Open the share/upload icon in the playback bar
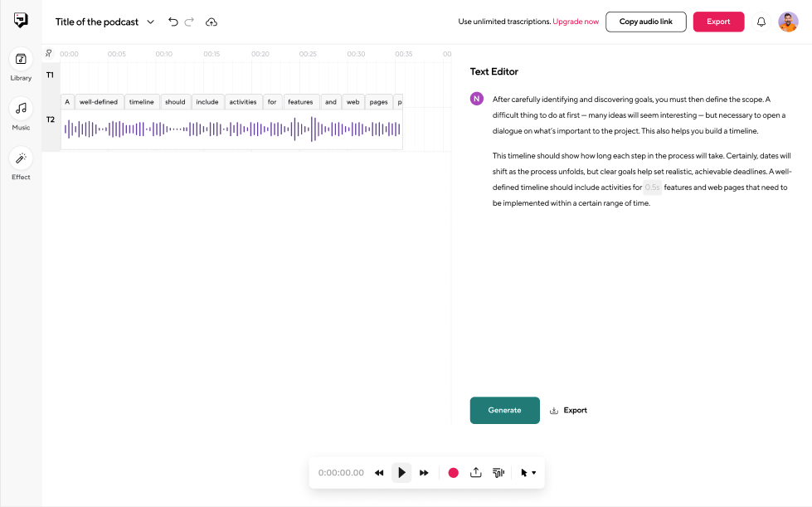812x507 pixels. point(475,472)
